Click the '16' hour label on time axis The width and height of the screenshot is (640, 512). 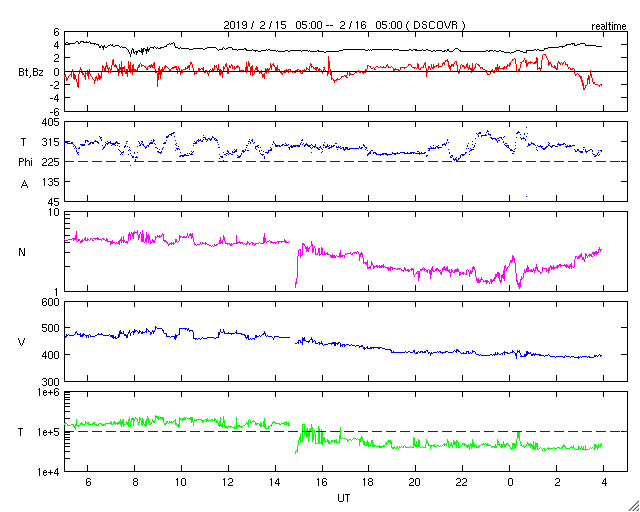click(322, 482)
